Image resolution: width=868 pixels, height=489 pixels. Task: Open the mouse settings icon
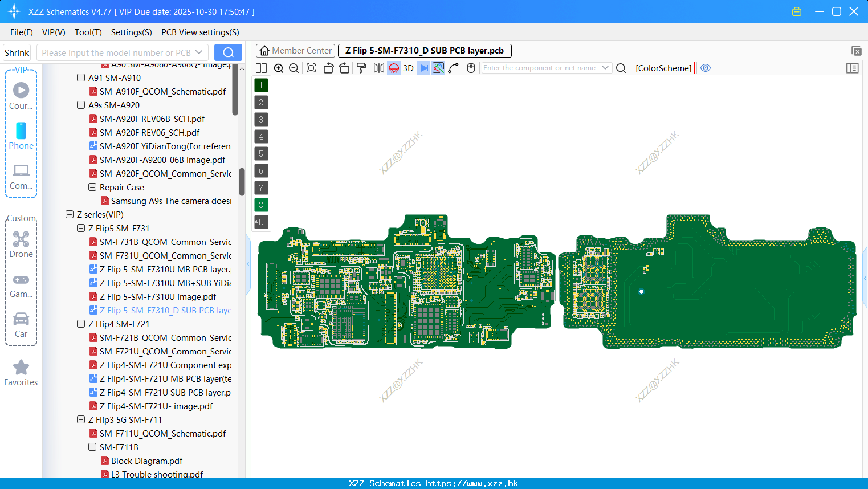pyautogui.click(x=471, y=68)
